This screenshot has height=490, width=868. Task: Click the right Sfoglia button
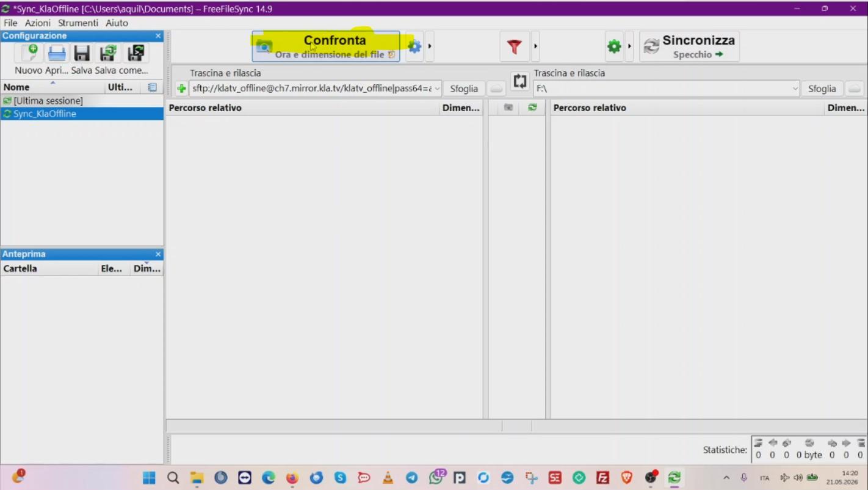click(822, 89)
